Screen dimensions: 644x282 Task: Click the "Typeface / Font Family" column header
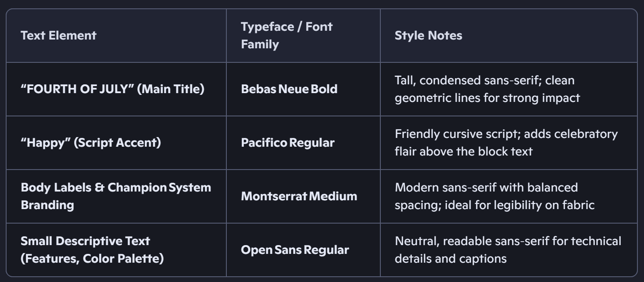[x=287, y=36]
